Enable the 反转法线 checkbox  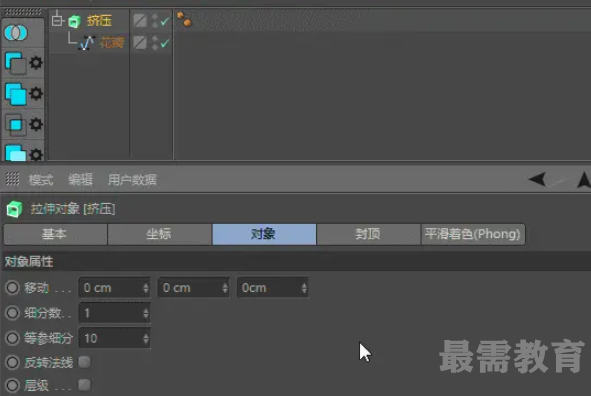[84, 362]
